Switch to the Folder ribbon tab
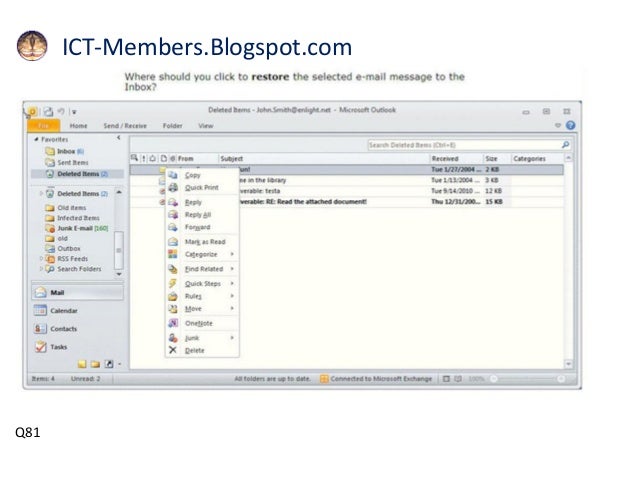This screenshot has width=638, height=487. pos(173,126)
